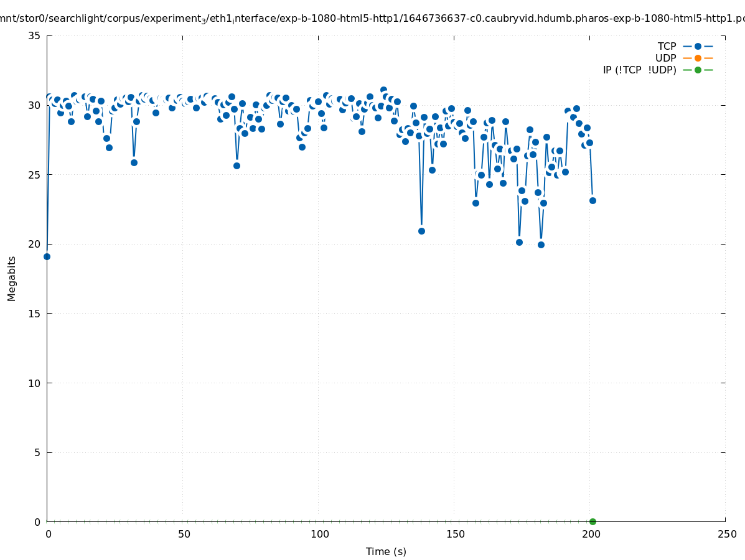
Task: Click the TCP legend label
Action: 667,46
